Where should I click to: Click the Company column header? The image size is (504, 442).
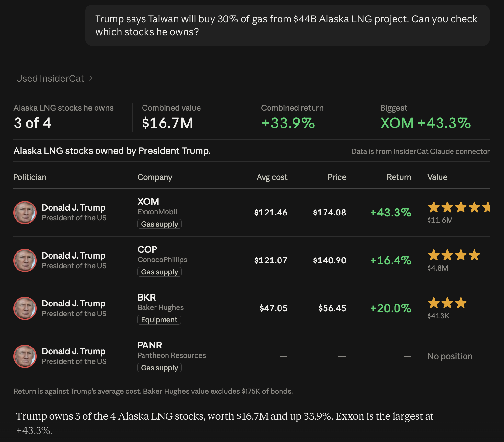(155, 177)
